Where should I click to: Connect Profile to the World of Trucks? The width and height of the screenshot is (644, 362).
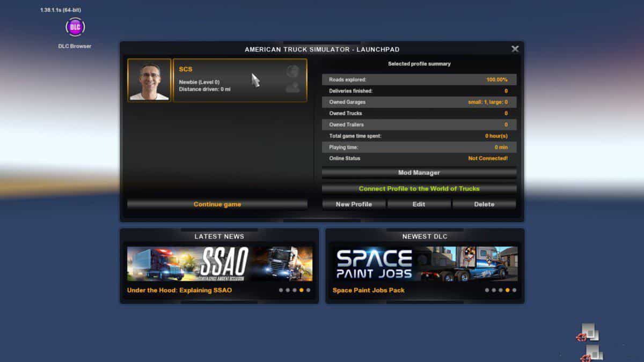419,189
